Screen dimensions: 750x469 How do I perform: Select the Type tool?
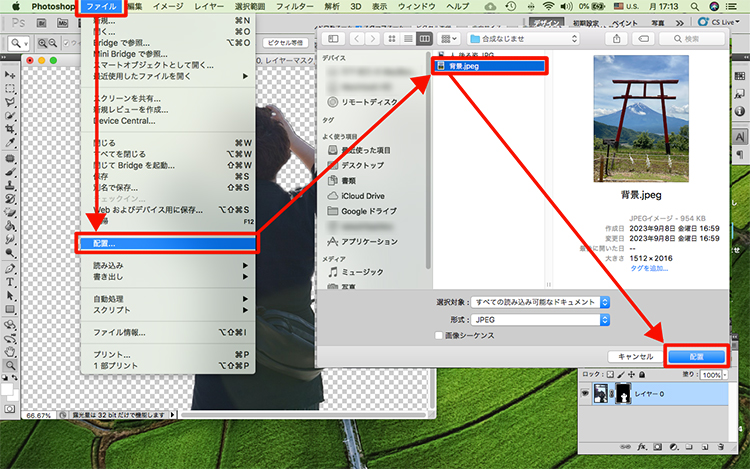[x=10, y=282]
